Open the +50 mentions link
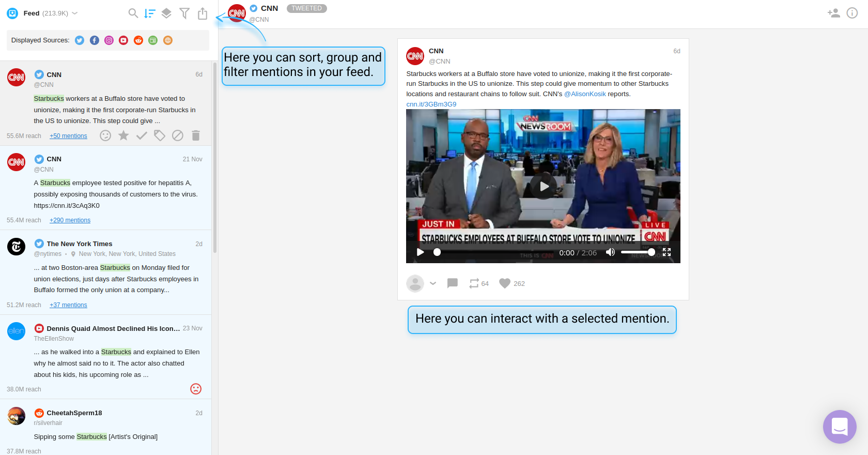The image size is (868, 455). 68,136
